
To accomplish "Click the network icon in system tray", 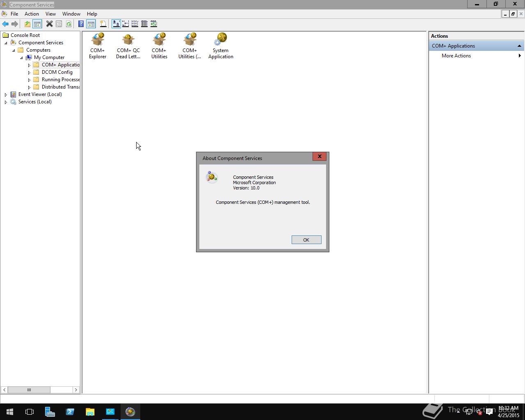I will [469, 412].
